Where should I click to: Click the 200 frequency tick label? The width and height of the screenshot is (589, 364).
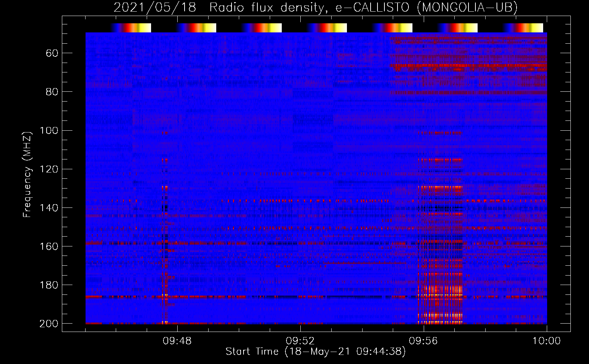tap(49, 324)
